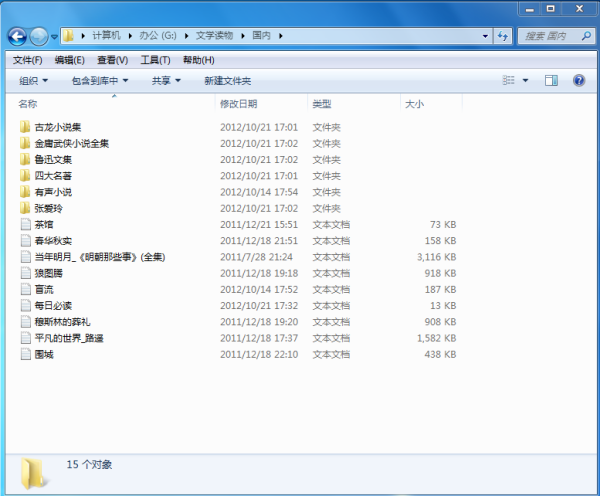The height and width of the screenshot is (496, 600).
Task: Select the 古龙小说集 folder icon
Action: pos(25,127)
